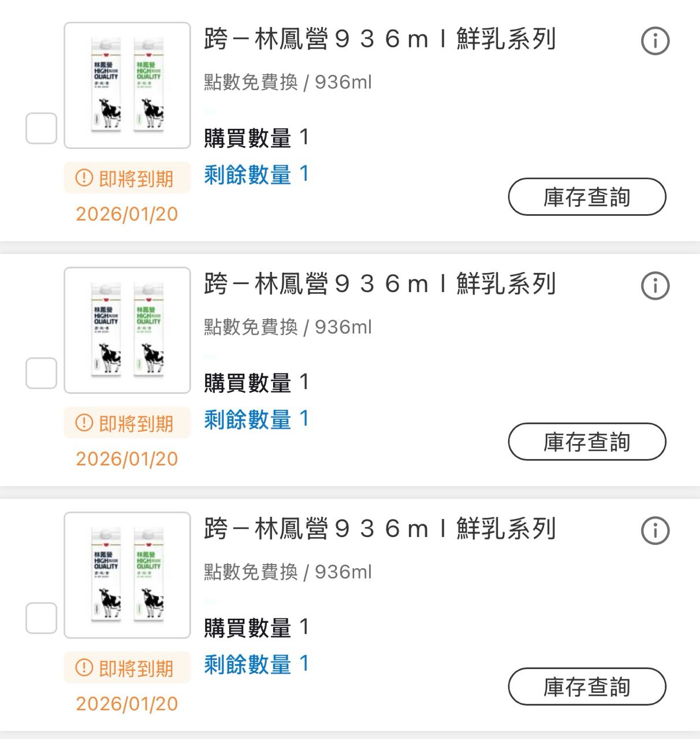Select the second 林鳳營 item checkbox
Image resolution: width=700 pixels, height=739 pixels.
[x=42, y=373]
